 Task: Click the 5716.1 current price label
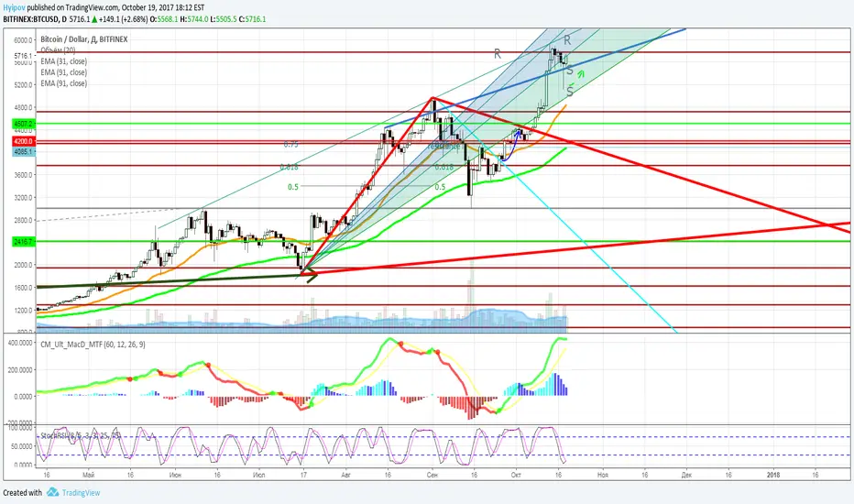click(x=24, y=56)
